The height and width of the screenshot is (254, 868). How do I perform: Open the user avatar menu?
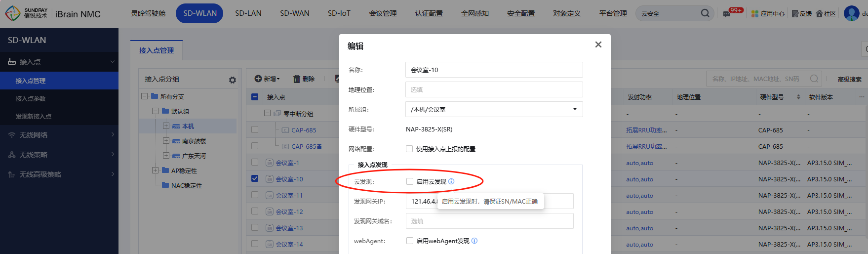[851, 13]
